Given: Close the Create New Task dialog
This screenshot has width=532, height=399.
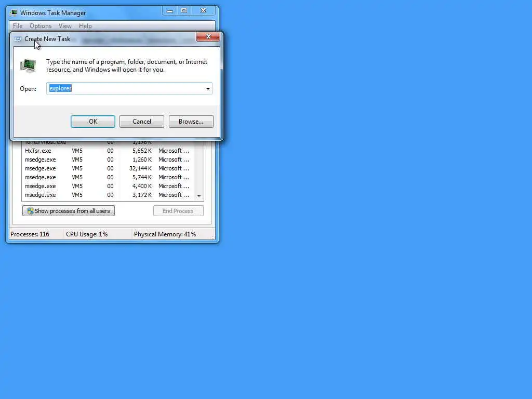Looking at the screenshot, I should (x=208, y=37).
